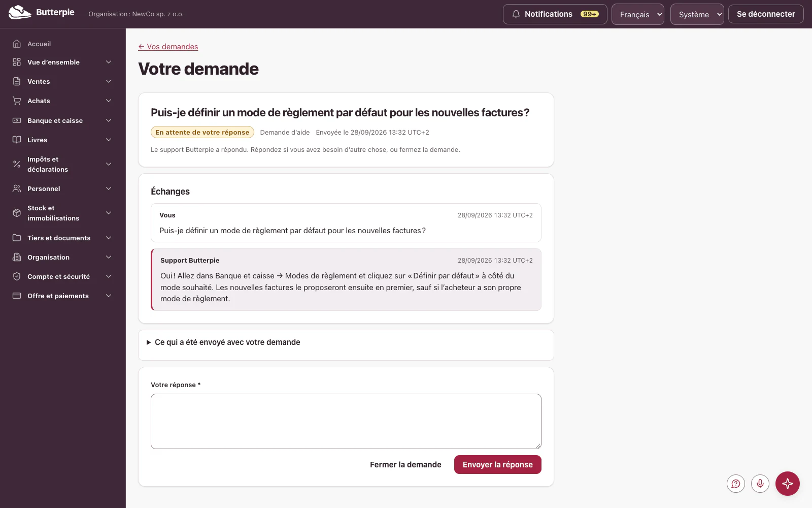Image resolution: width=812 pixels, height=508 pixels.
Task: Click the Personnel people icon
Action: (17, 188)
